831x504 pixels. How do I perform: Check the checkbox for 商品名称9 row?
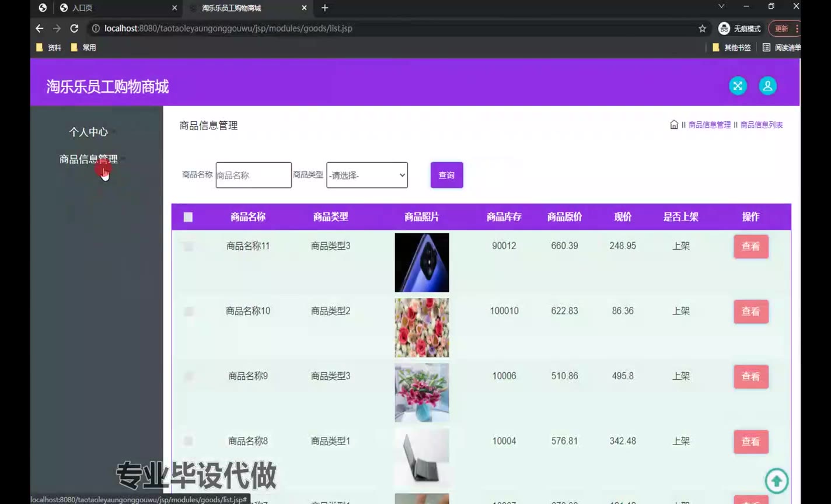[188, 376]
